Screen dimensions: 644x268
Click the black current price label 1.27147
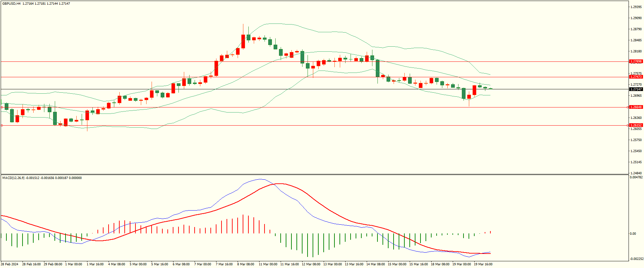point(636,89)
